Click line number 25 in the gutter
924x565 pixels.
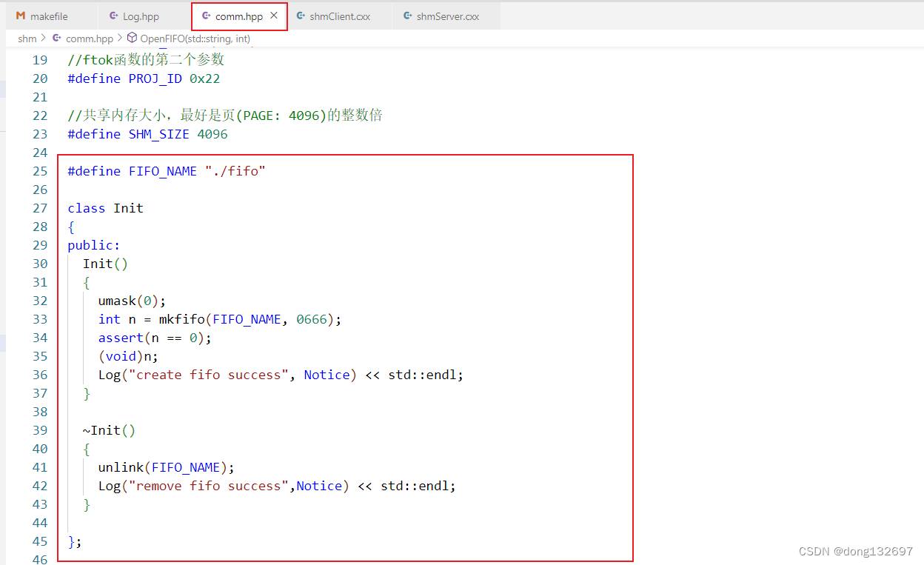40,171
